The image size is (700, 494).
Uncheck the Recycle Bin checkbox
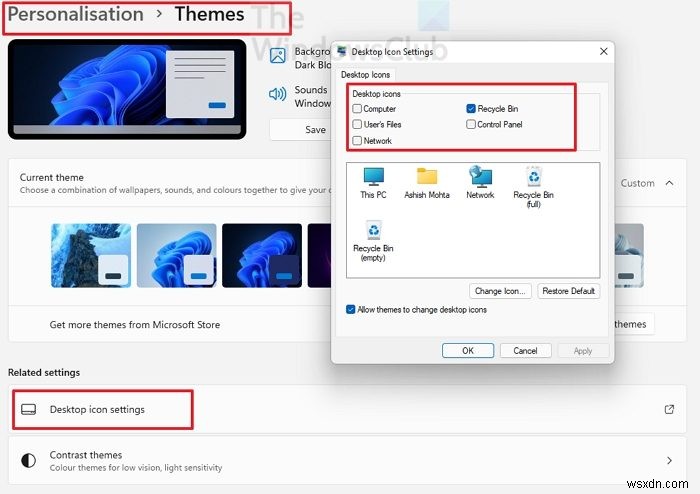tap(471, 108)
